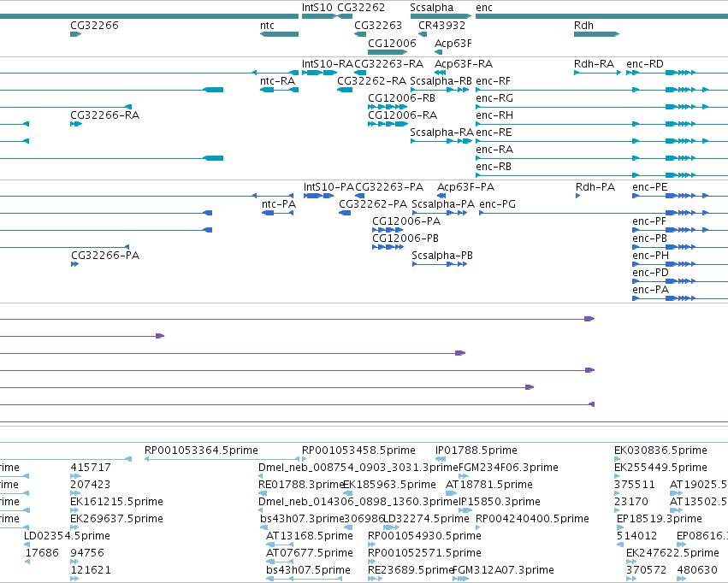Select the Scsalpha gene label
Screen dimensions: 728x583
tap(431, 8)
